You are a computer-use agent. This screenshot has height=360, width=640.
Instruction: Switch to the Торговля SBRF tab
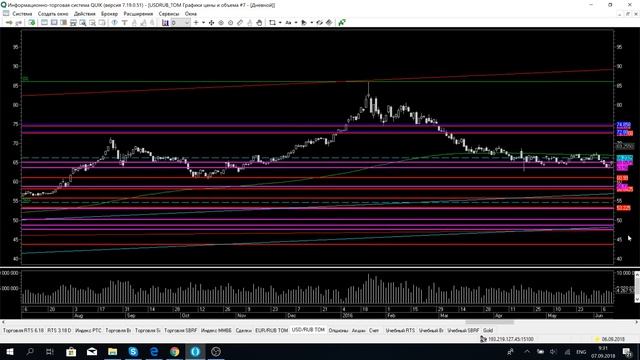(x=181, y=330)
